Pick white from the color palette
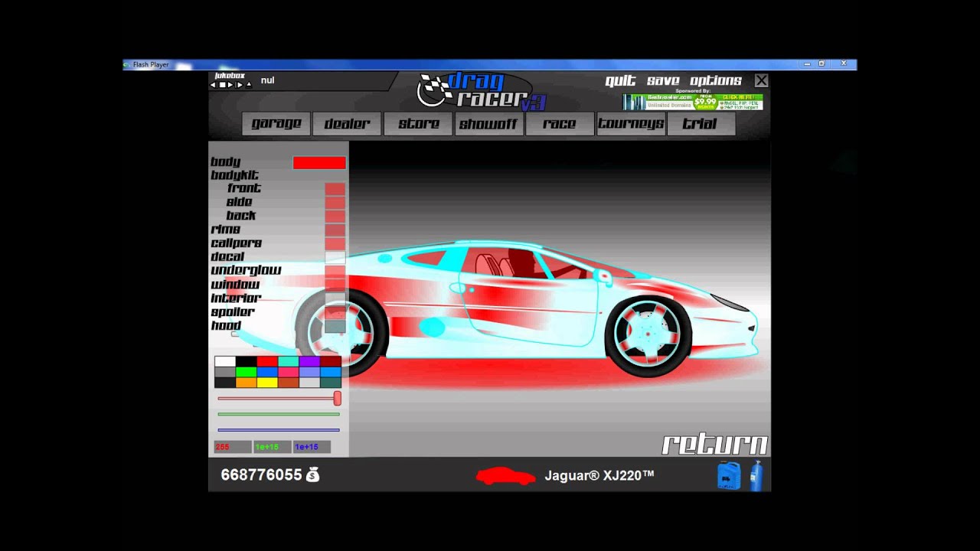The image size is (980, 551). [225, 361]
